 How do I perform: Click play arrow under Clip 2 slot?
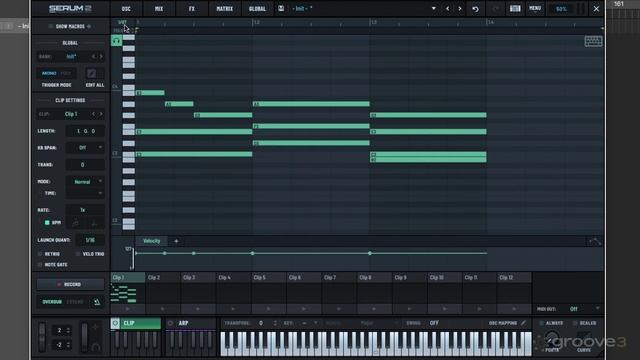pos(162,309)
